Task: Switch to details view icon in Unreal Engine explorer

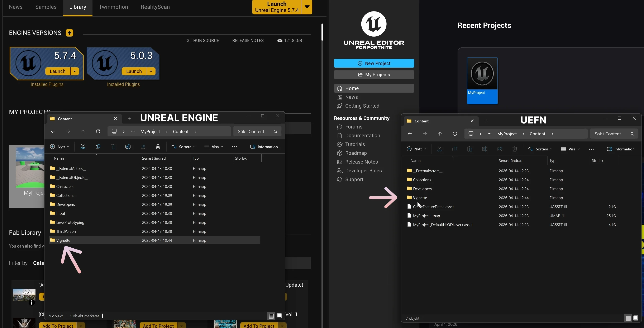Action: pos(271,316)
